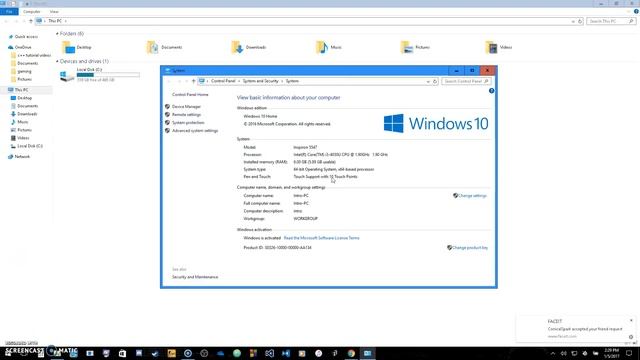The image size is (640, 360).
Task: Open This PC address history dropdown
Action: [573, 21]
